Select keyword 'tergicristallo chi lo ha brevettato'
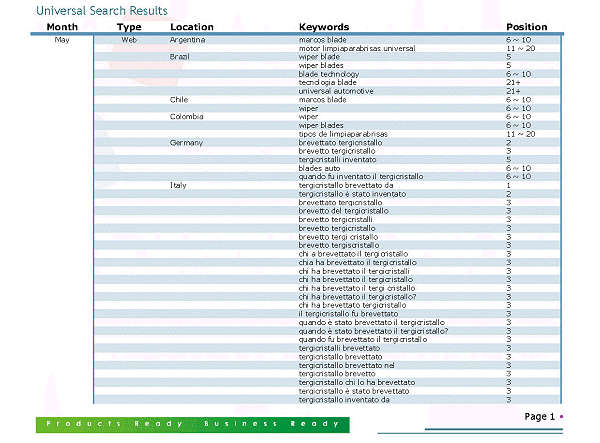This screenshot has width=600, height=443. point(357,383)
